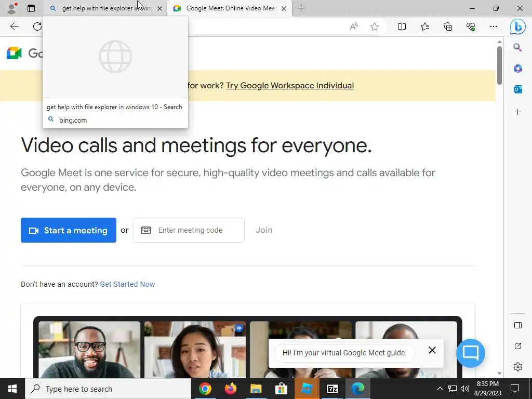Open 7-Zip from the taskbar
Screen dimensions: 532x399
click(x=332, y=389)
